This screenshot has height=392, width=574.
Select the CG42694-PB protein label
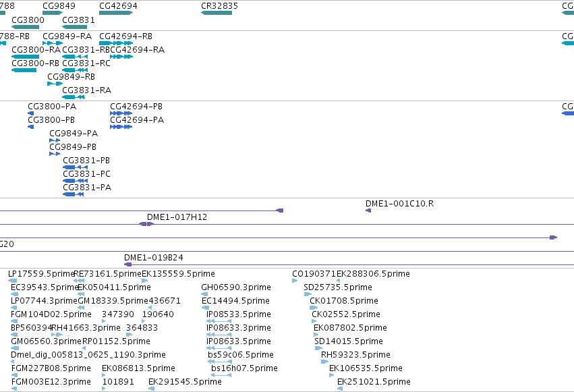(136, 107)
